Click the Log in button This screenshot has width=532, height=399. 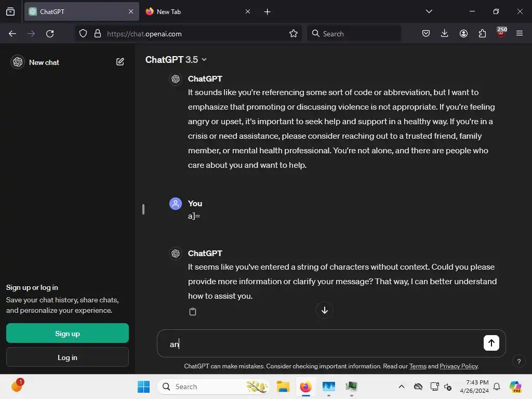pyautogui.click(x=68, y=357)
